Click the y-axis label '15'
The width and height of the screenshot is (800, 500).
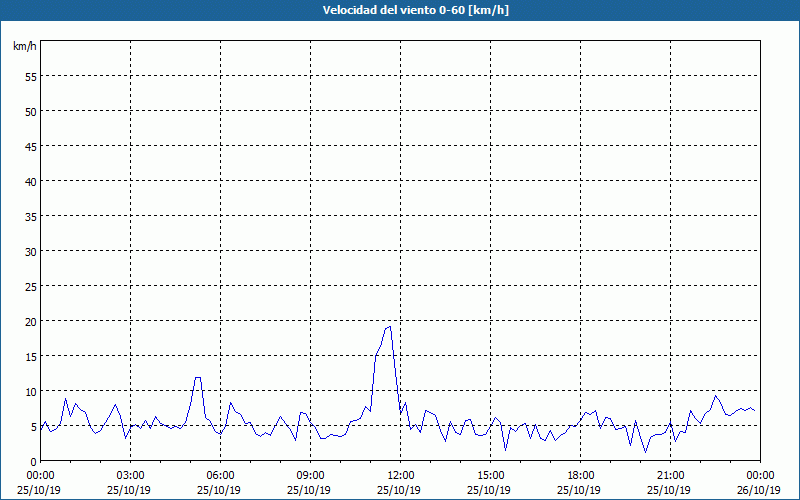pos(31,356)
